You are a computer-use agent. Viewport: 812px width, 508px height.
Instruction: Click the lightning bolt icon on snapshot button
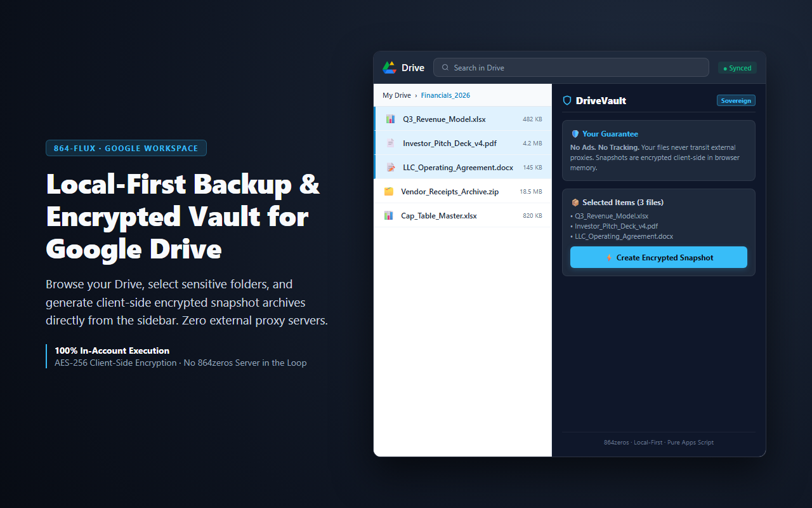[609, 258]
